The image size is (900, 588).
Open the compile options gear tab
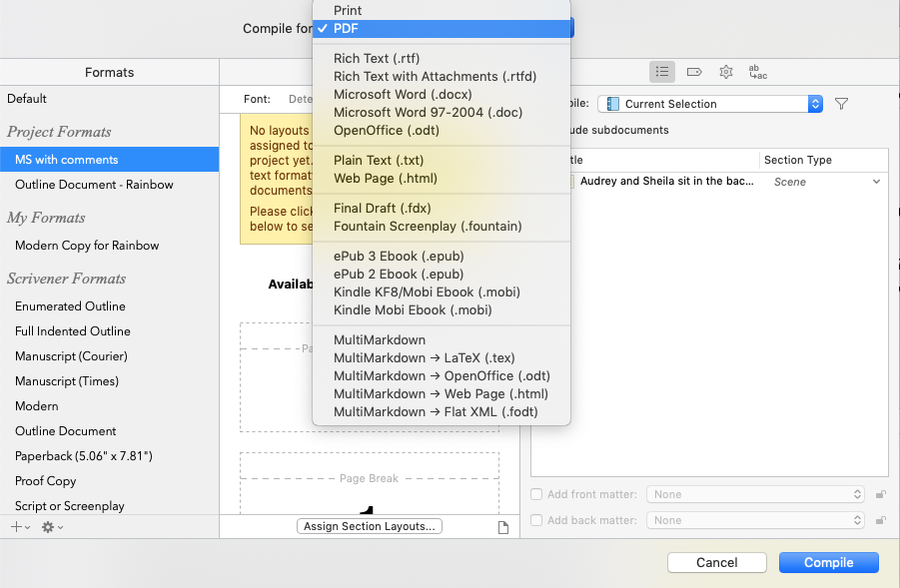(x=726, y=72)
